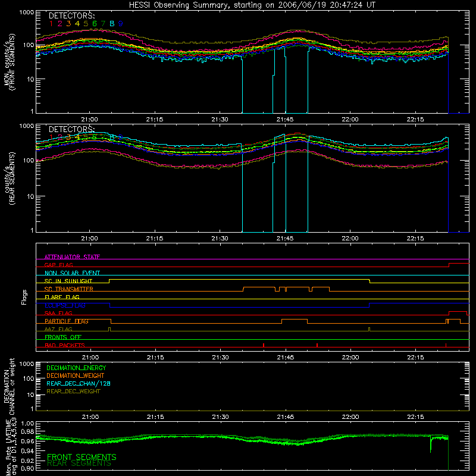Click the FLARE_FLAG label

point(62,297)
